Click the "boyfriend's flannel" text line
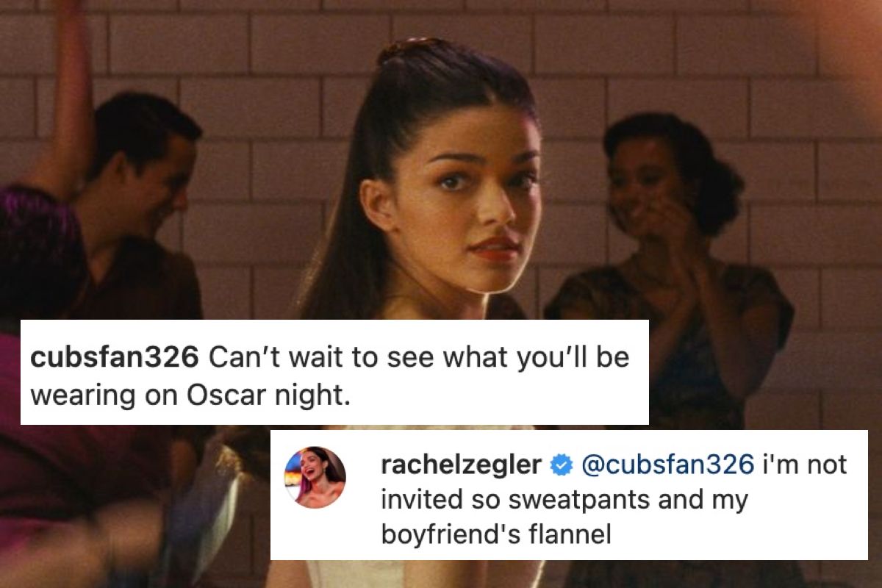The image size is (882, 588). pos(495,535)
